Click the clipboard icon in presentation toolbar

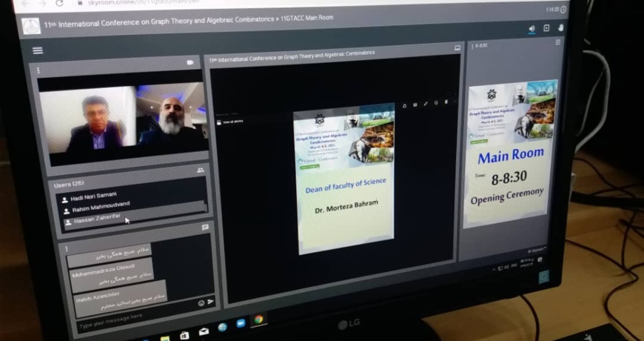pos(446,102)
